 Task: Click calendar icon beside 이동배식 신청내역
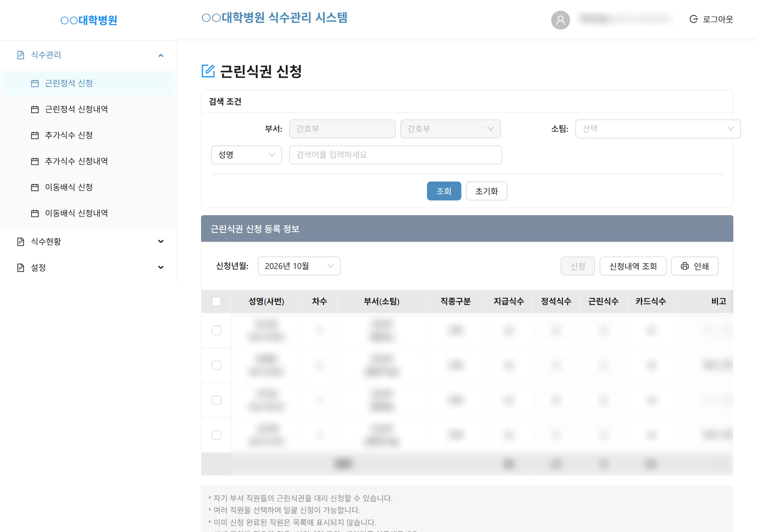35,213
